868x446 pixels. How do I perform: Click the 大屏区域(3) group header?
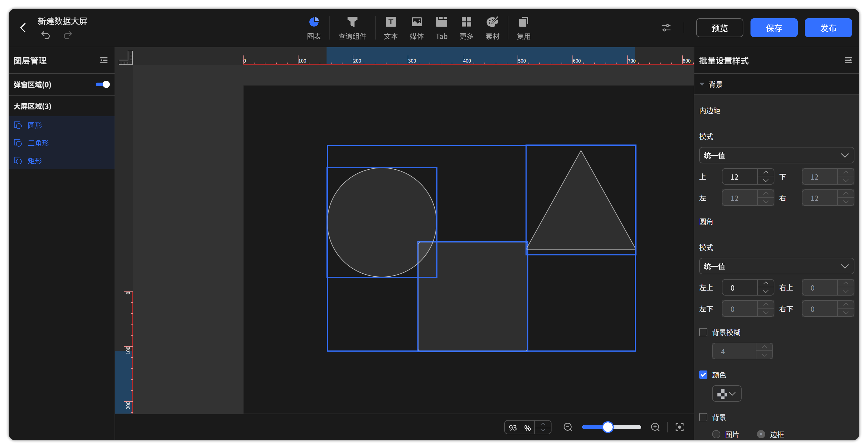tap(62, 106)
